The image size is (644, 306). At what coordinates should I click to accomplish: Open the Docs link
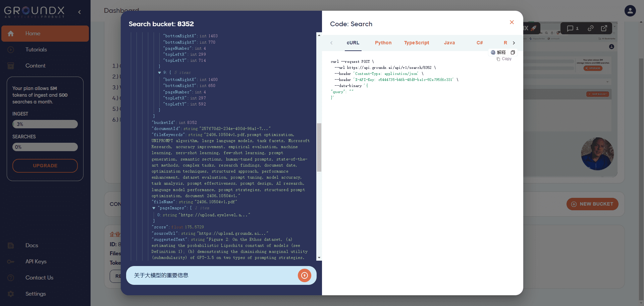32,246
